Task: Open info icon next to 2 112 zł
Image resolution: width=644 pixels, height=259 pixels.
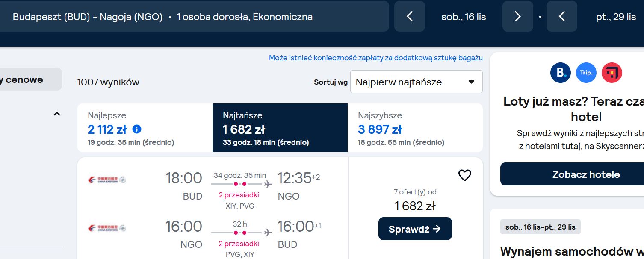Action: 137,129
